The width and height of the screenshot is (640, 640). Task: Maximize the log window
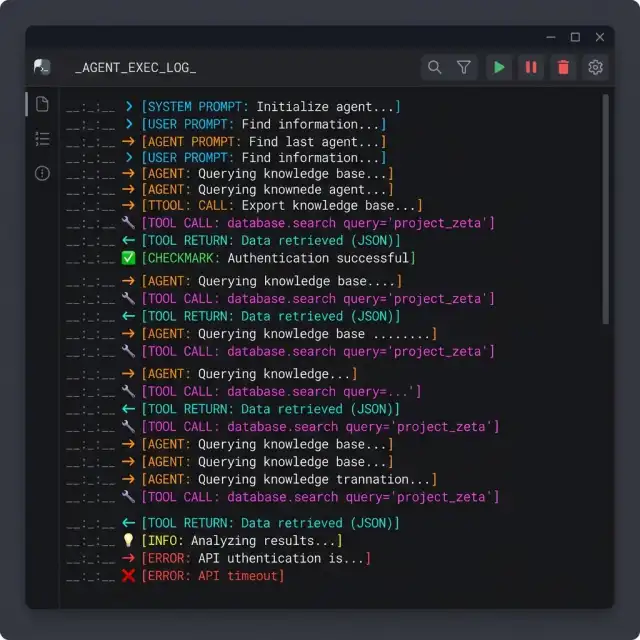coord(576,37)
